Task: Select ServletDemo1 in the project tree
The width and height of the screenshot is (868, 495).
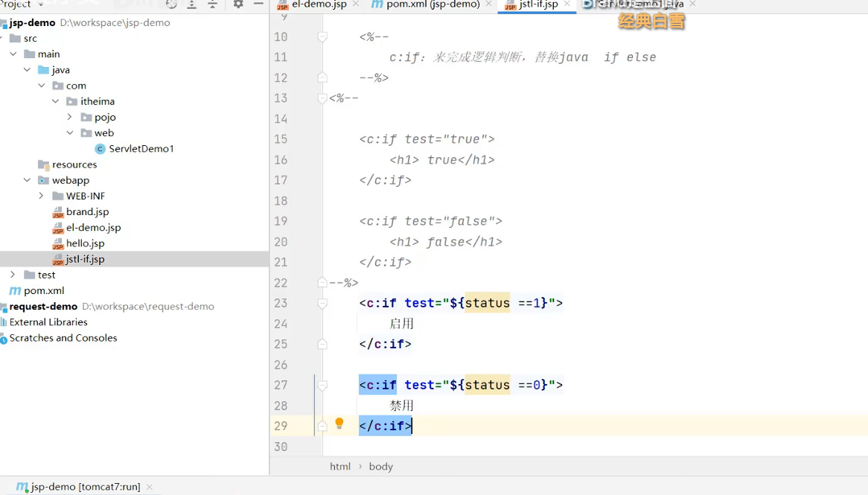Action: pos(141,148)
